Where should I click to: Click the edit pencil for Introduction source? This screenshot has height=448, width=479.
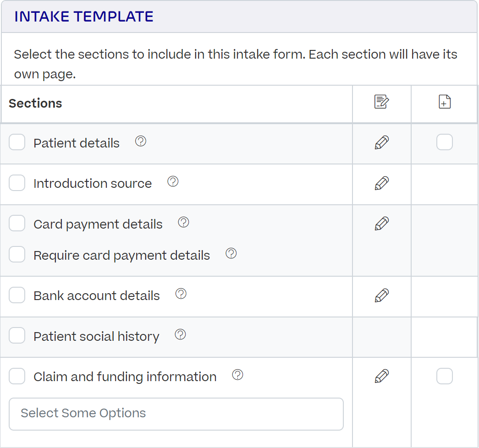point(381,182)
